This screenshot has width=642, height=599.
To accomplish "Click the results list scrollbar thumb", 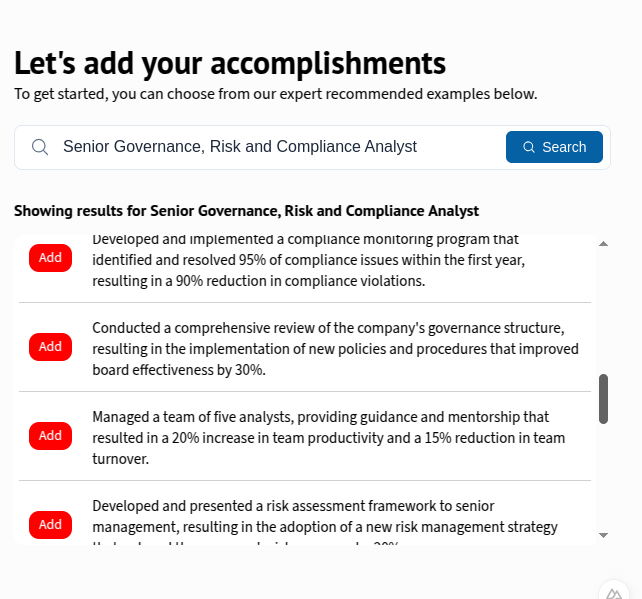I will 603,399.
